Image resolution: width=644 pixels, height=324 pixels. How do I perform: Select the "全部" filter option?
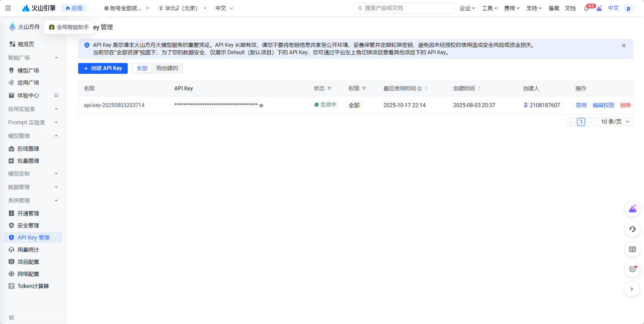tap(142, 68)
